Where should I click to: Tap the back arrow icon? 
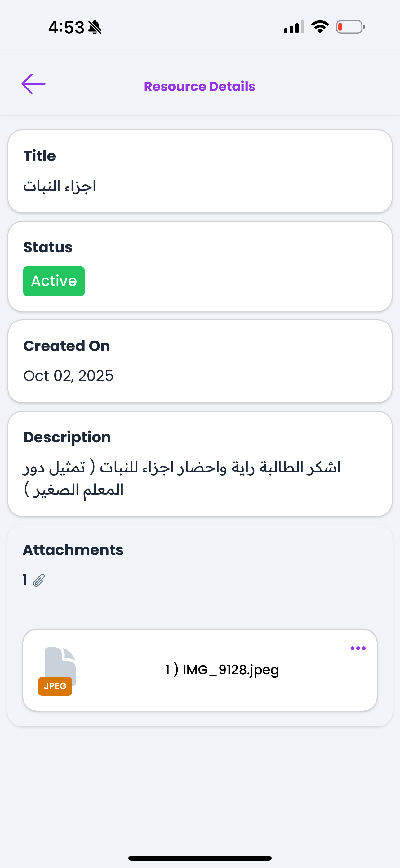[x=33, y=84]
